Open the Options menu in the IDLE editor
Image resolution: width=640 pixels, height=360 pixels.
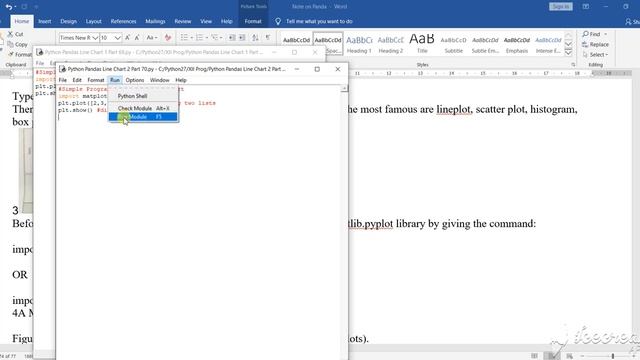pos(135,80)
